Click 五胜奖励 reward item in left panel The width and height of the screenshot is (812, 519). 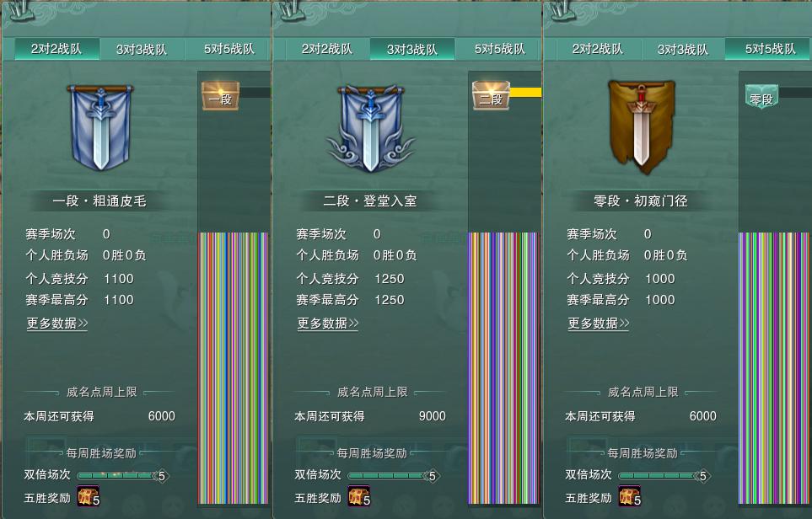tap(88, 495)
